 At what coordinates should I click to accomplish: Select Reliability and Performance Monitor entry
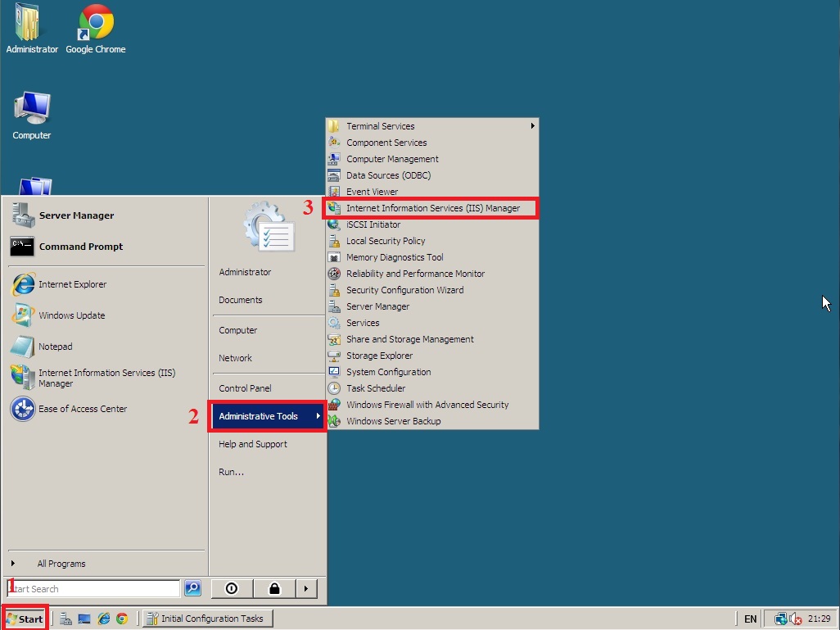point(431,274)
